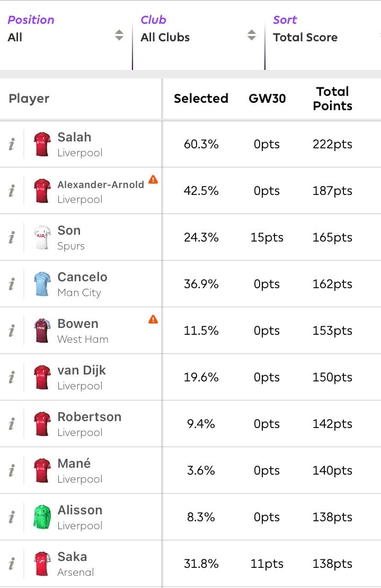Click Saka's Arsenal shirt icon

click(x=42, y=564)
